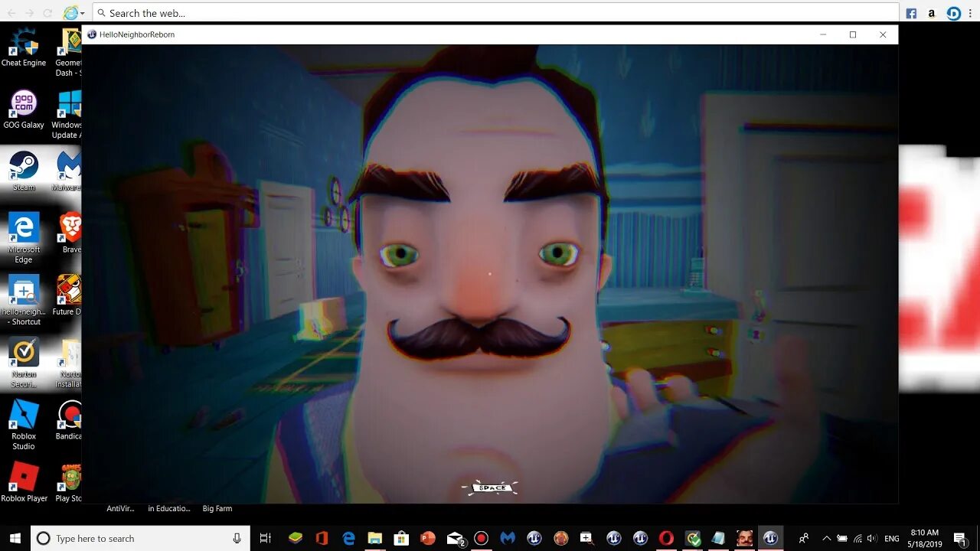Screen dimensions: 980x551
Task: Click the browser back arrow
Action: pyautogui.click(x=10, y=13)
